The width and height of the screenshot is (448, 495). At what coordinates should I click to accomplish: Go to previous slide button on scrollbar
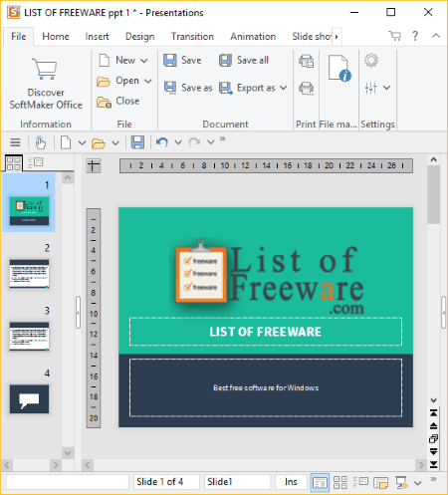click(433, 426)
